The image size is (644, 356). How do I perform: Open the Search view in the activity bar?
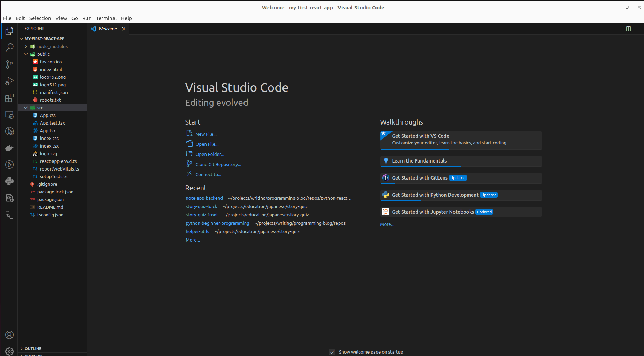coord(9,47)
